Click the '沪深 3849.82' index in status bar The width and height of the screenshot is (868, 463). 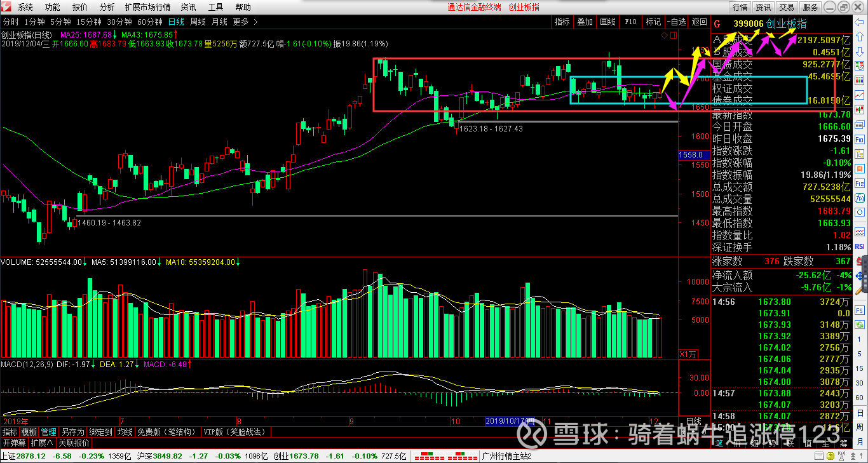click(x=159, y=457)
